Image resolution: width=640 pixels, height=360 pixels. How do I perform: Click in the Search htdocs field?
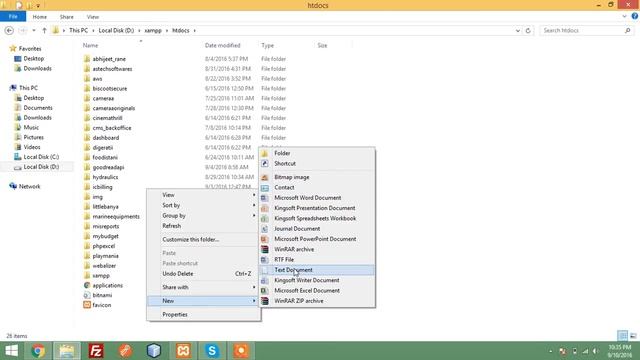(586, 31)
